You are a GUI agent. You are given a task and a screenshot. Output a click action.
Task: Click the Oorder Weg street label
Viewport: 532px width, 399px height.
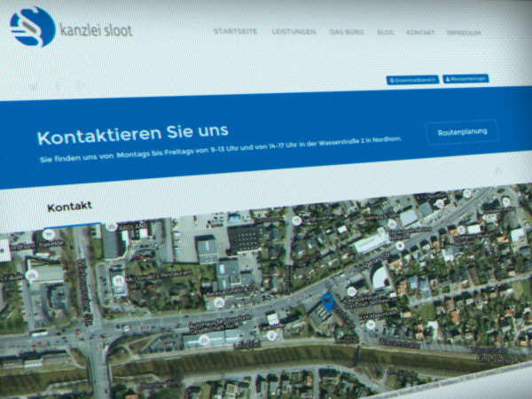point(160,385)
